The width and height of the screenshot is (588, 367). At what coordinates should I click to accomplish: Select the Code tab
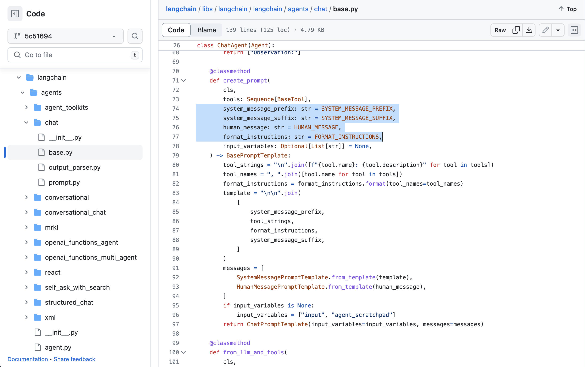point(176,30)
